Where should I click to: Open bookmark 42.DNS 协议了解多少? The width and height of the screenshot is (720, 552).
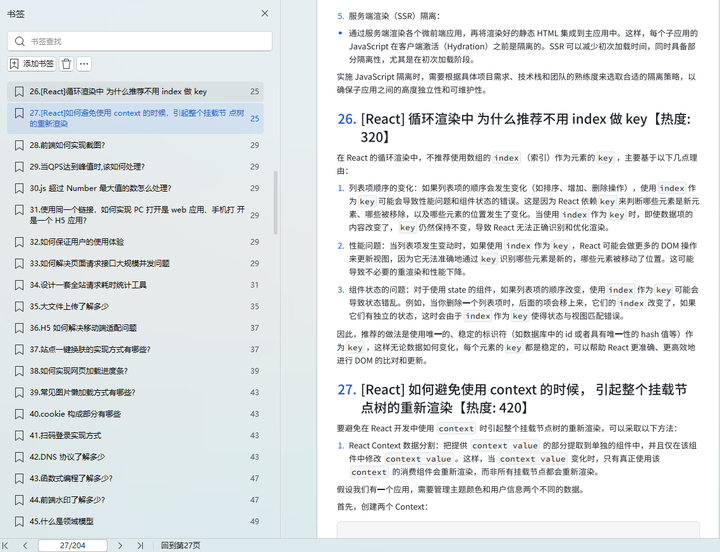click(135, 457)
